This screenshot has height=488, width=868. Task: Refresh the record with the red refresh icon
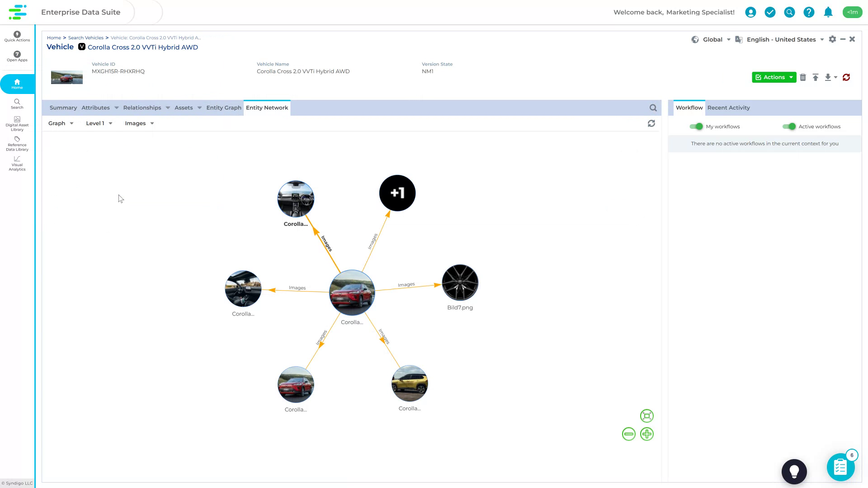point(846,77)
